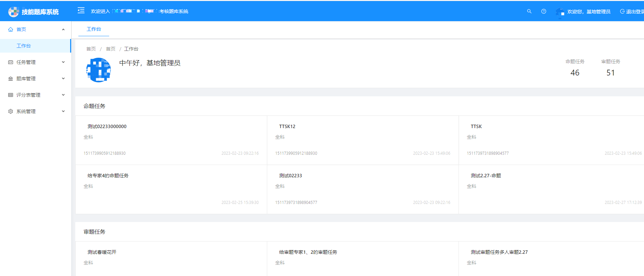Screen dimensions: 644x276
Task: Click the 题库管理 bank icon
Action: tap(11, 79)
